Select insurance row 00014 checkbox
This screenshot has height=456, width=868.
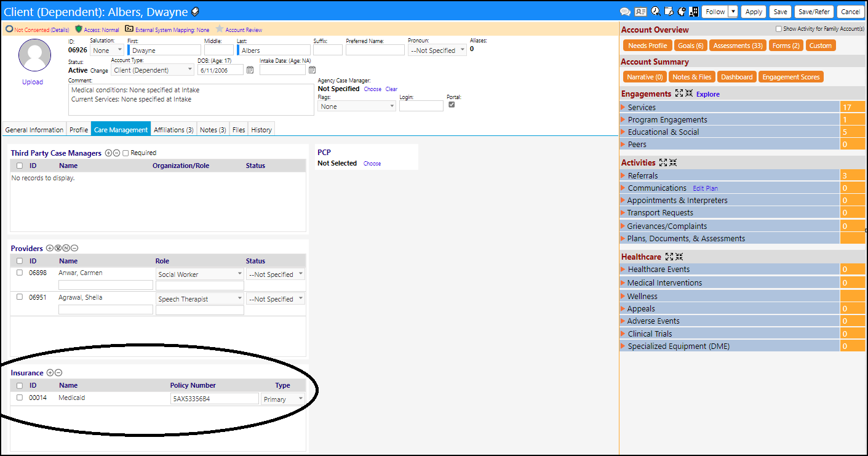(x=20, y=398)
